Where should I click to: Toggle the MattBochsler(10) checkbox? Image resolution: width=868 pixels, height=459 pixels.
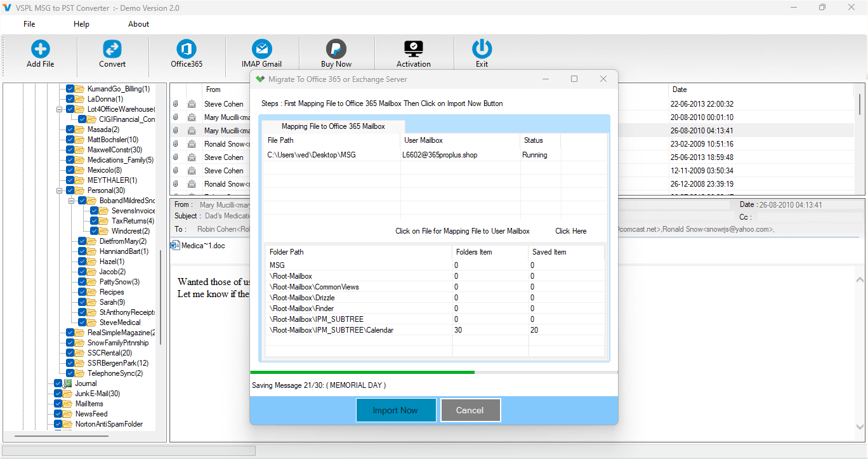coord(70,140)
